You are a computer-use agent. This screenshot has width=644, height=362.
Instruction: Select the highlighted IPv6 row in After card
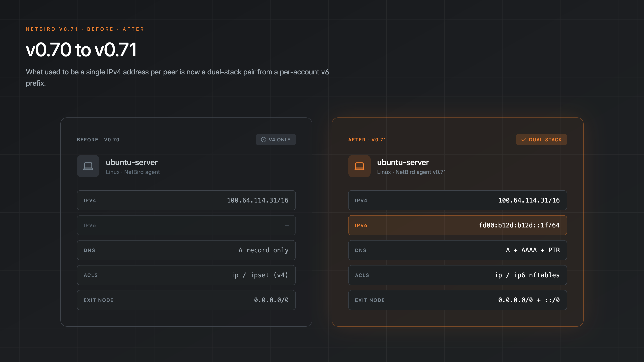point(457,225)
